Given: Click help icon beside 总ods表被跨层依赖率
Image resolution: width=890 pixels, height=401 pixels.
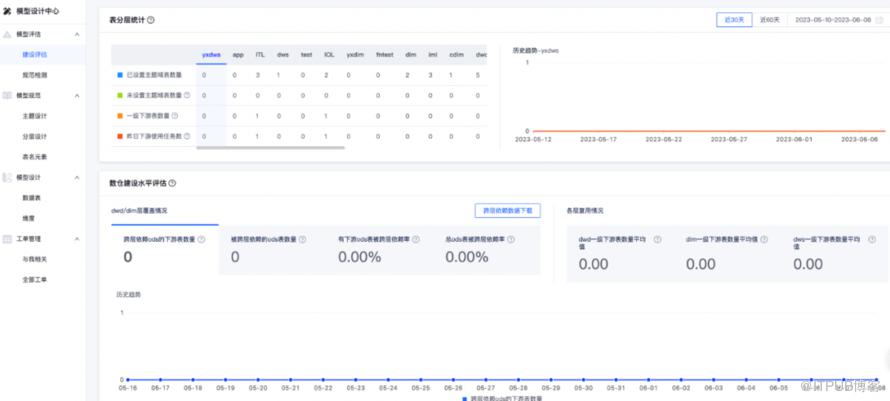Looking at the screenshot, I should pyautogui.click(x=510, y=239).
